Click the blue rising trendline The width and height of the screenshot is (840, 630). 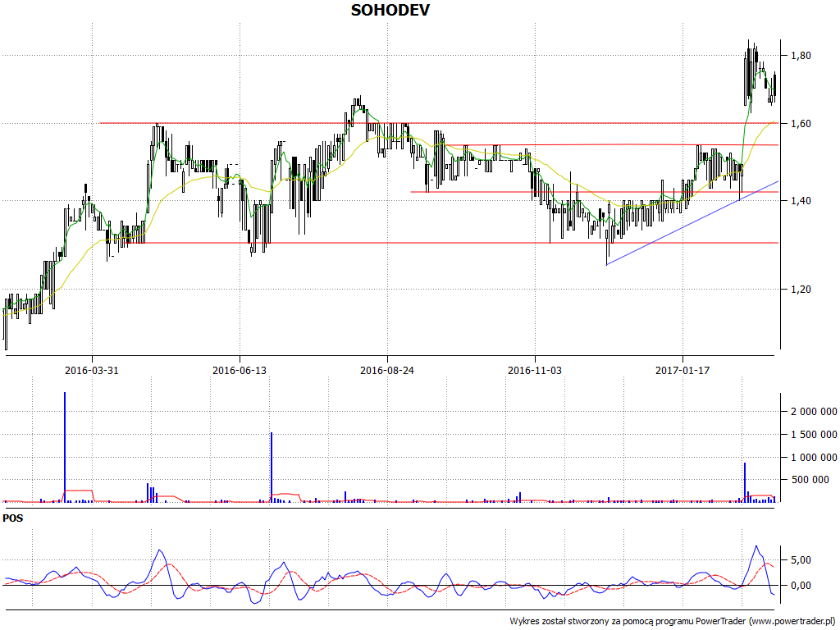[x=692, y=223]
